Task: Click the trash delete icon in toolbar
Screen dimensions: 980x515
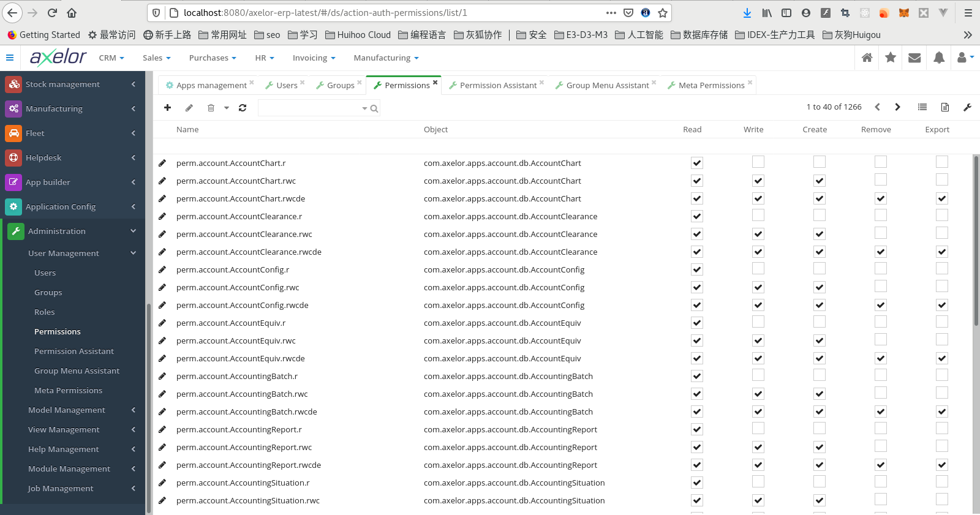Action: (x=211, y=108)
